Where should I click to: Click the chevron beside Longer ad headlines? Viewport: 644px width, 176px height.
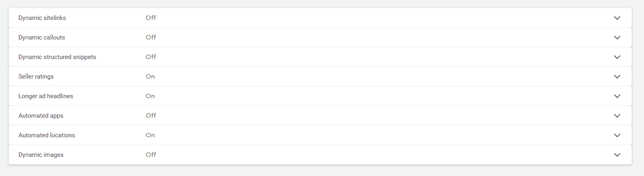617,96
